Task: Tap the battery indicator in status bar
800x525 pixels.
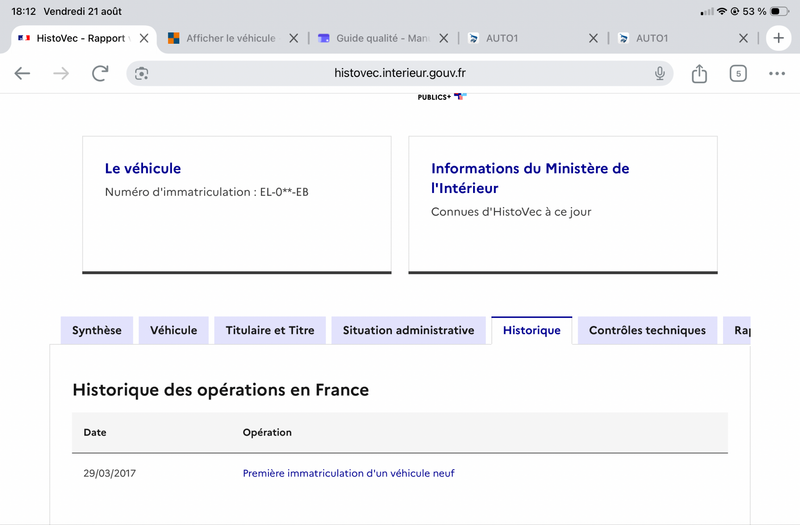Action: pos(779,11)
